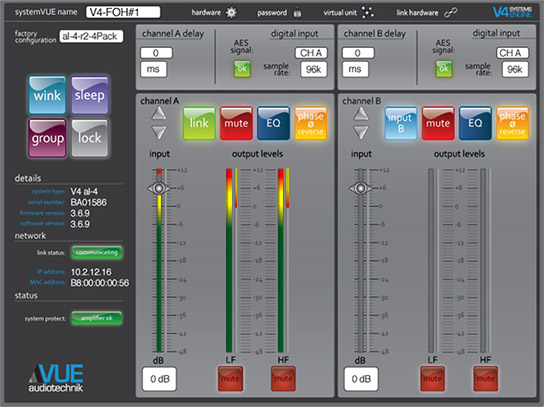The width and height of the screenshot is (544, 407).
Task: Select the channel A delay ms unit box
Action: coord(153,69)
